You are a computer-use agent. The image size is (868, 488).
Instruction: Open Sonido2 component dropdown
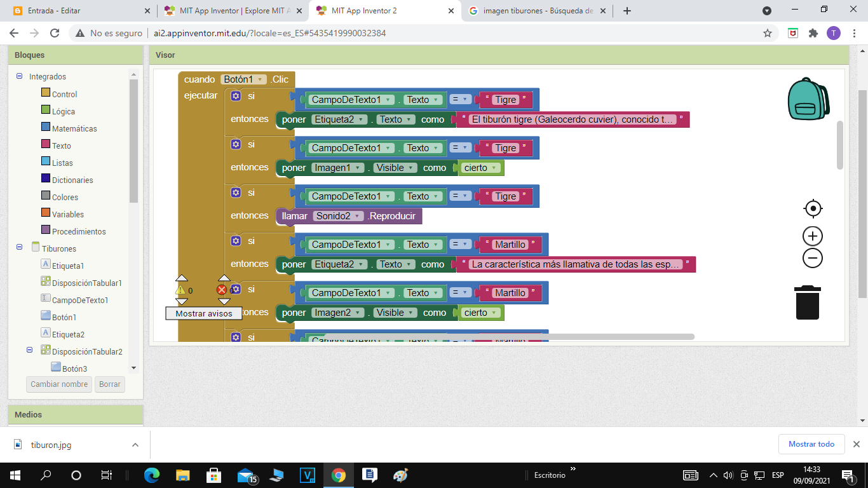pos(339,216)
